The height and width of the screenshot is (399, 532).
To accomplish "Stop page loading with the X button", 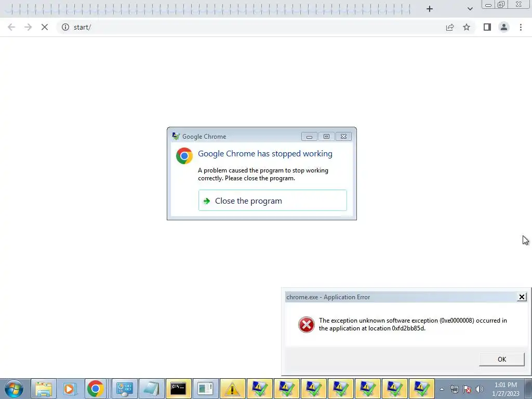I will click(45, 27).
